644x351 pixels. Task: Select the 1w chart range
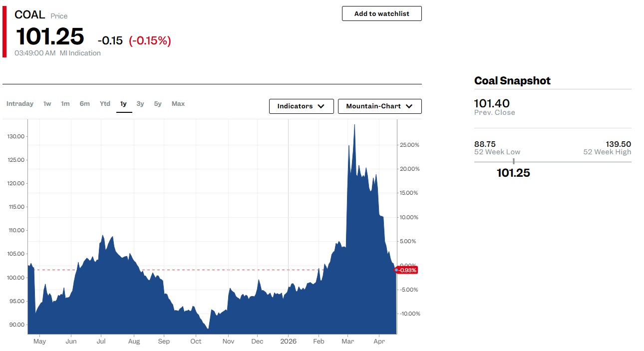[47, 104]
